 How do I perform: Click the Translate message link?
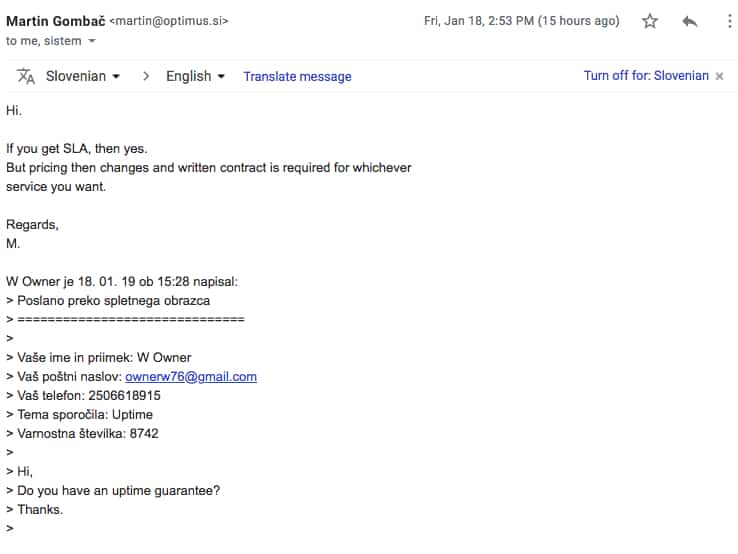[x=297, y=76]
